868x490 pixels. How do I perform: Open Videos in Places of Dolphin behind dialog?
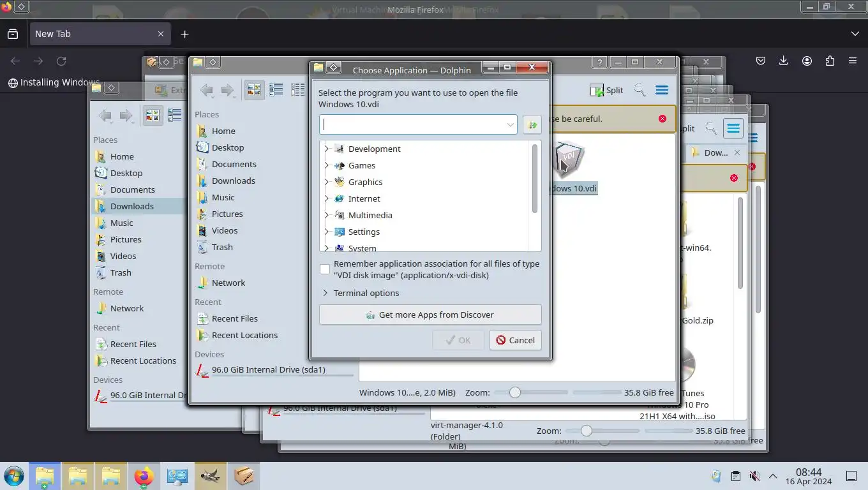[225, 230]
